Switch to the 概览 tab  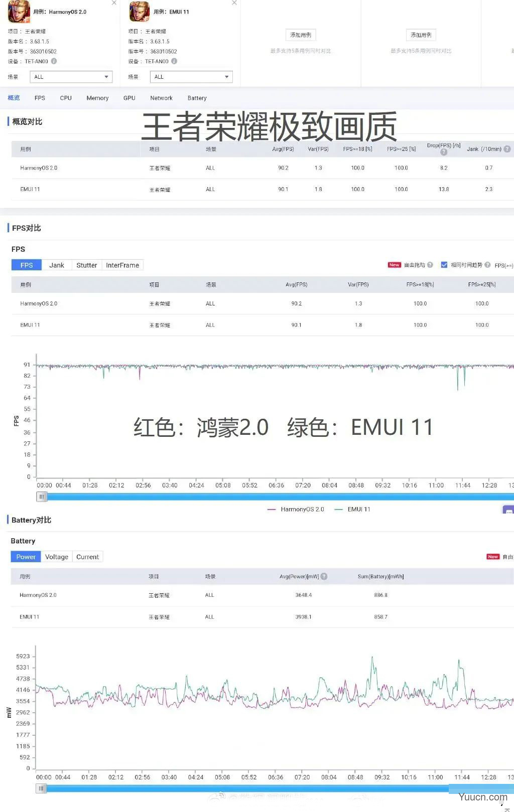[x=14, y=98]
